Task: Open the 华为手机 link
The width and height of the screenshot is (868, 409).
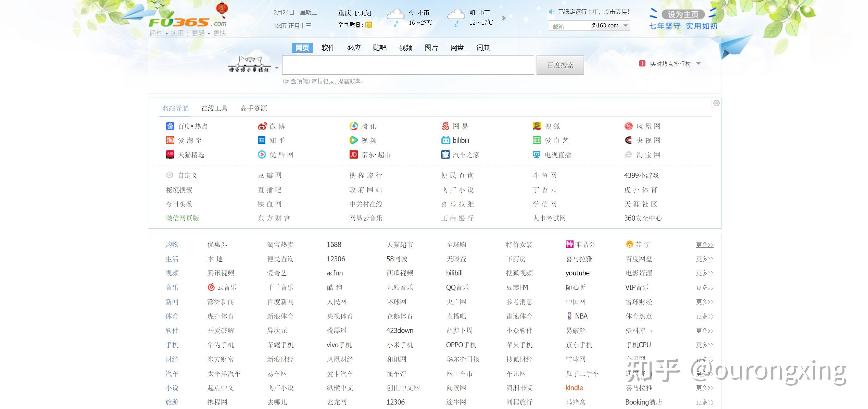Action: [221, 345]
